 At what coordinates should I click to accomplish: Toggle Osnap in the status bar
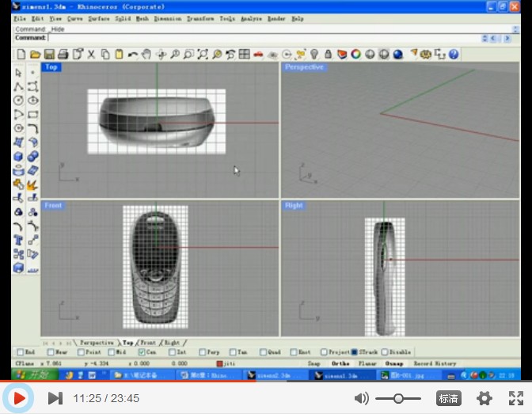click(394, 363)
